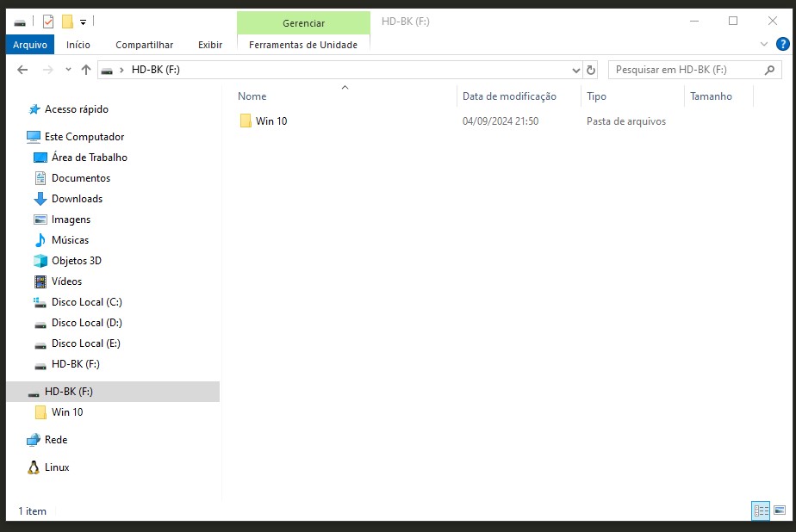This screenshot has height=532, width=796.
Task: Click the New Folder icon in title bar
Action: coord(67,22)
